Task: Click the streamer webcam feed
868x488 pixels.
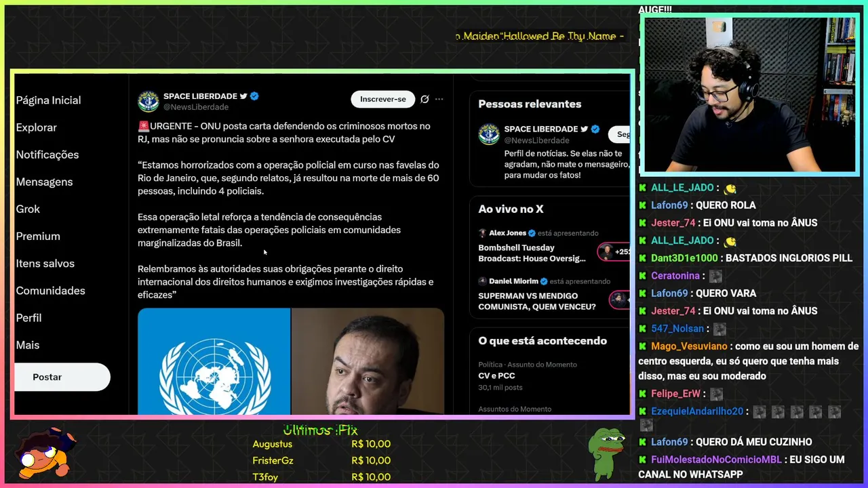Action: coord(749,96)
